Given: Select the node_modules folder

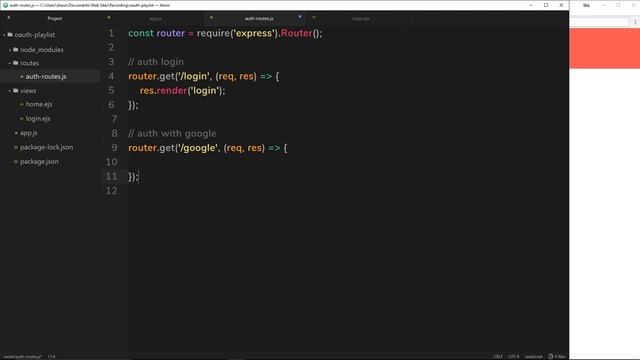Looking at the screenshot, I should (42, 50).
